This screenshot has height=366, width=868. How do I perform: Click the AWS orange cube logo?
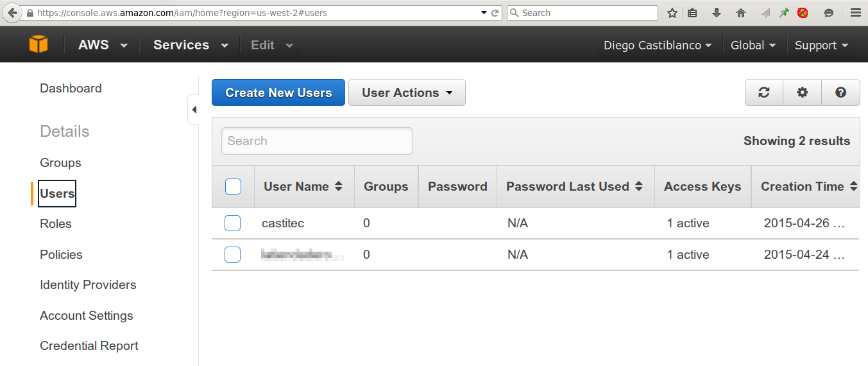(38, 45)
